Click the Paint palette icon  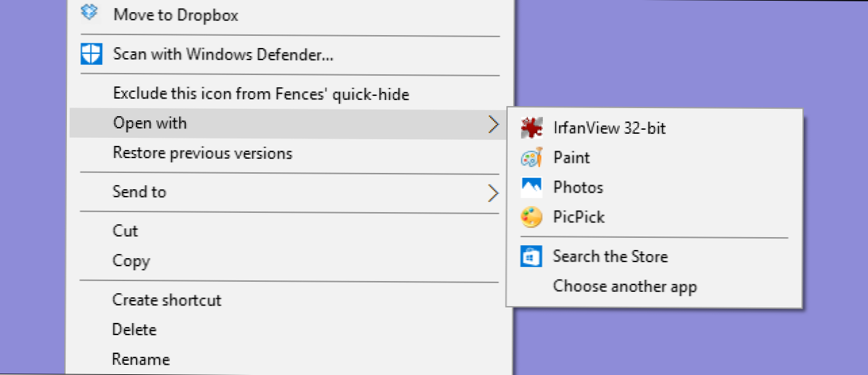(531, 157)
